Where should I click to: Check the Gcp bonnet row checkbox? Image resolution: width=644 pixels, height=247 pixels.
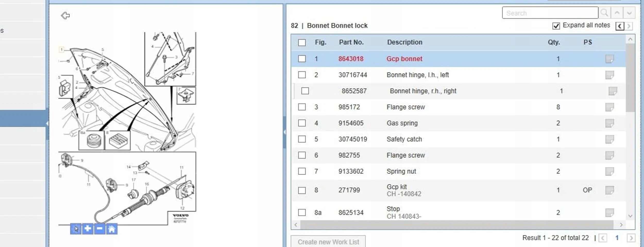(x=302, y=59)
